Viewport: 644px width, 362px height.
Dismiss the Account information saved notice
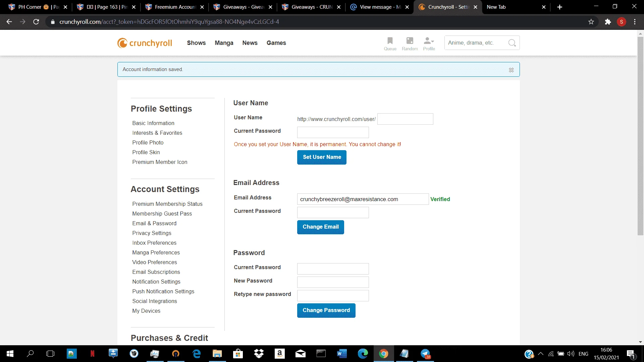pyautogui.click(x=511, y=70)
